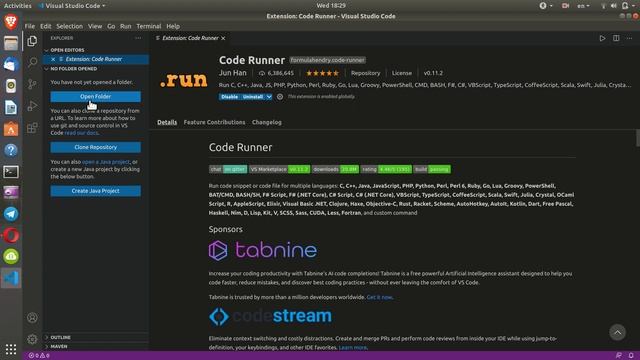Open the Selection menu
This screenshot has height=360, width=640.
coord(69,26)
